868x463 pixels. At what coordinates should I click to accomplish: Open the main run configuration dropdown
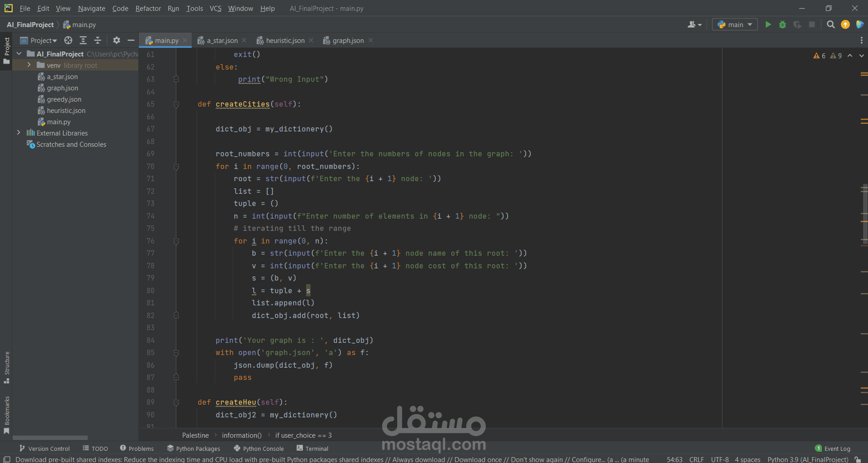735,24
